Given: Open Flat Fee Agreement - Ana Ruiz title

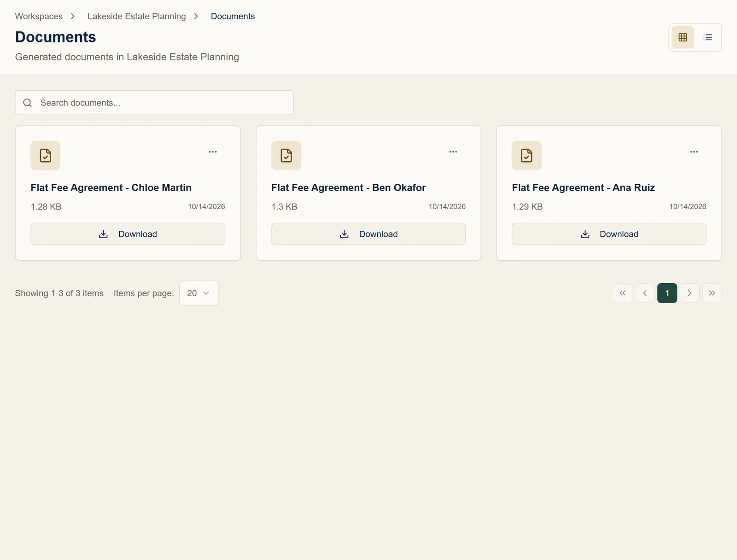Looking at the screenshot, I should (x=583, y=187).
